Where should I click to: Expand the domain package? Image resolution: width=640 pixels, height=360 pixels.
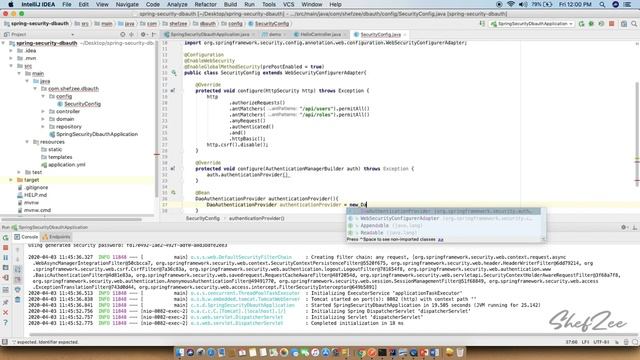click(x=43, y=119)
